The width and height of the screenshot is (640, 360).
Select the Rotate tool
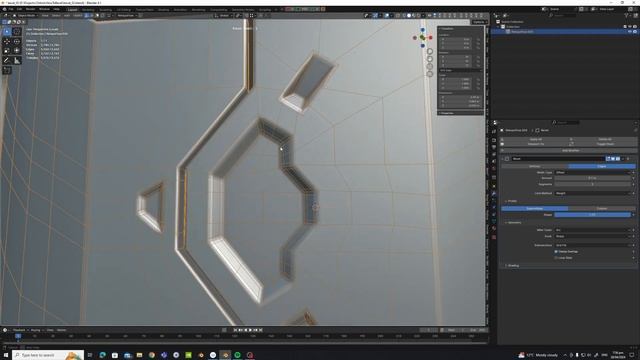(17, 42)
